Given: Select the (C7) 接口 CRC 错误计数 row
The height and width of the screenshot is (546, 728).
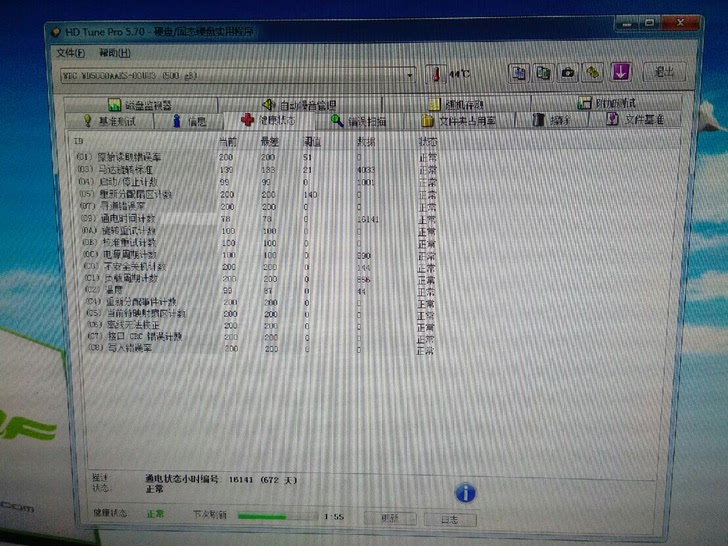Looking at the screenshot, I should (x=260, y=337).
